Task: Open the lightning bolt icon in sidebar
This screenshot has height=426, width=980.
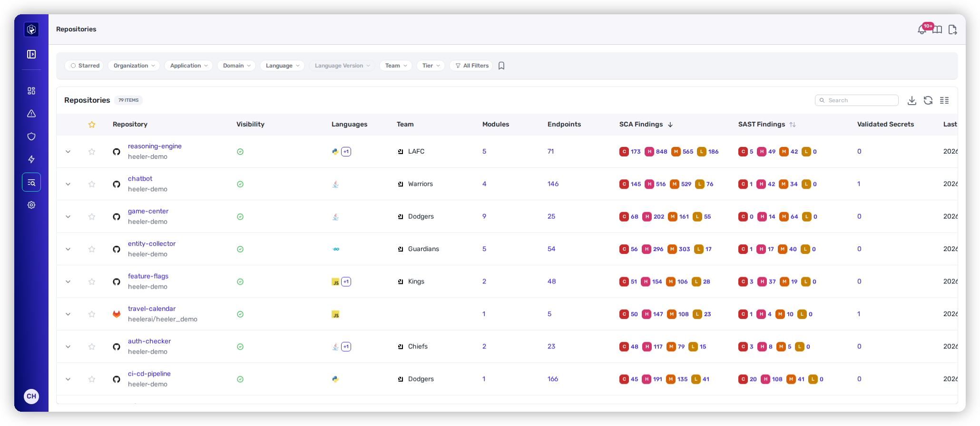Action: 31,159
